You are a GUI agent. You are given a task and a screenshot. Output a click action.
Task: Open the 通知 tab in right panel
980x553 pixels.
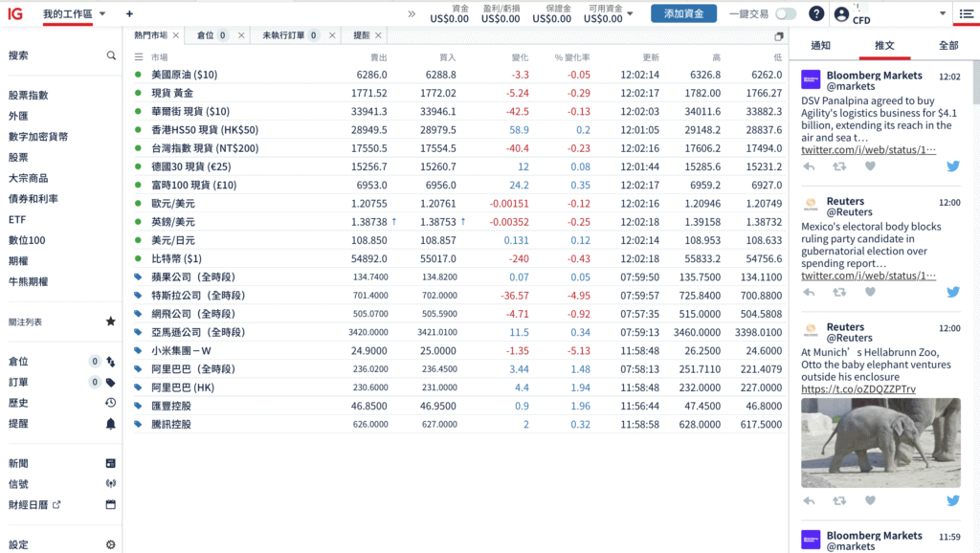(820, 46)
